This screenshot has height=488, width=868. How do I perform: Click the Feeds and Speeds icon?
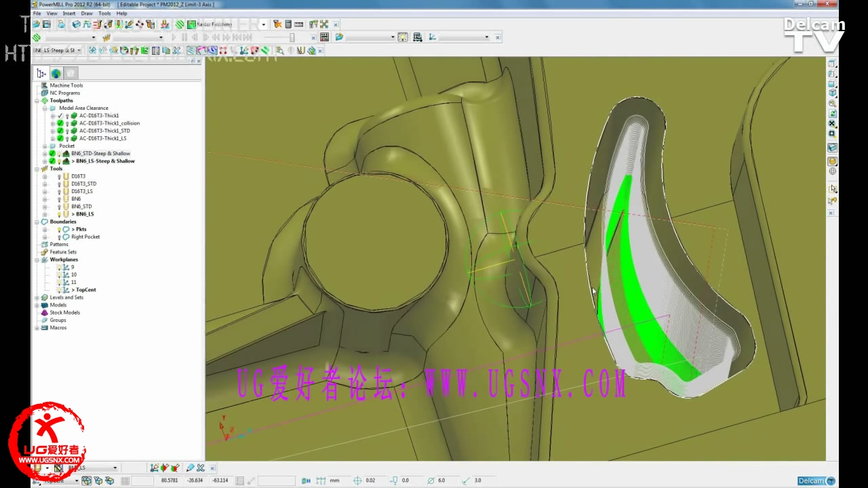point(87,24)
